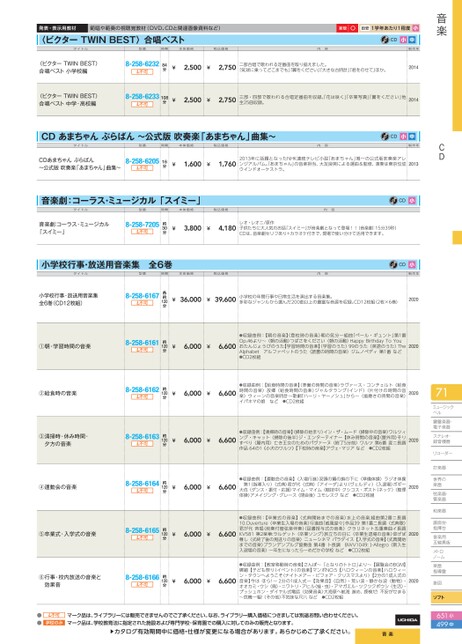The width and height of the screenshot is (462, 644).
Task: Click the pink 小 icon in the スイミー header
Action: [x=412, y=200]
